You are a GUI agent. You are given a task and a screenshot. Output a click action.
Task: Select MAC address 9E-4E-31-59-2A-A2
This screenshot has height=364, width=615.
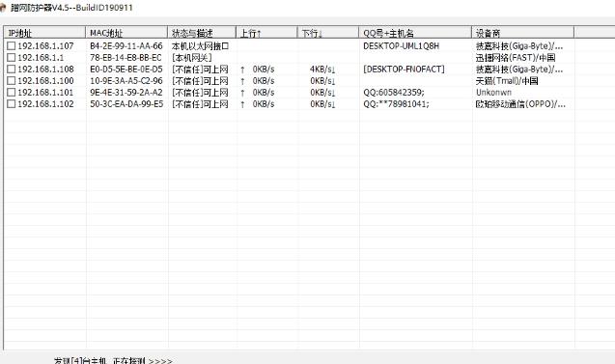[x=126, y=92]
